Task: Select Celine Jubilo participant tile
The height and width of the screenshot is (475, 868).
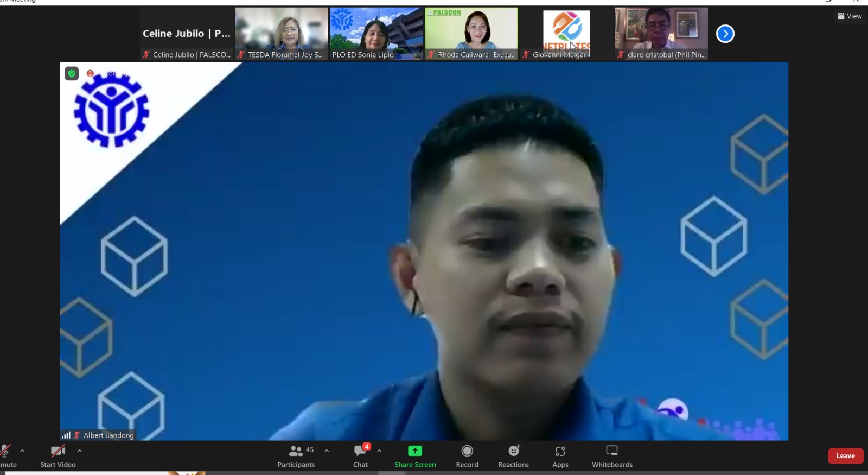Action: (187, 34)
